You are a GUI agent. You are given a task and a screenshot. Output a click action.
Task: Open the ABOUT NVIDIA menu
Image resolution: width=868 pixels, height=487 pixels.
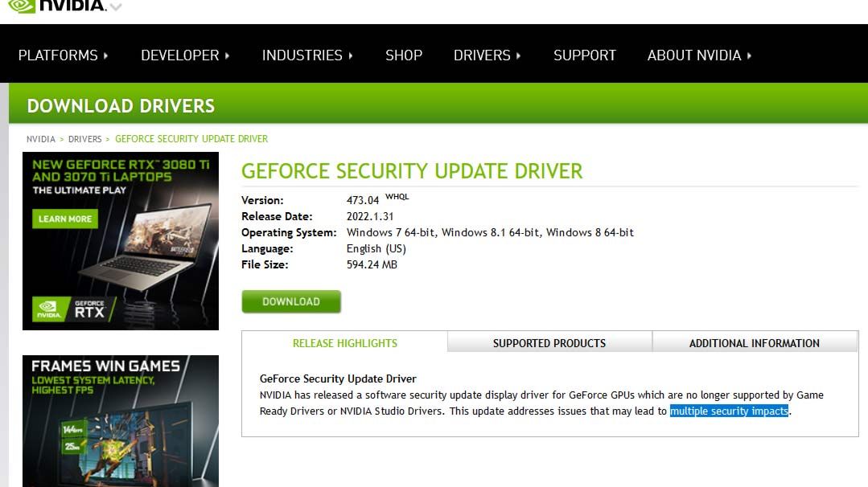tap(699, 55)
